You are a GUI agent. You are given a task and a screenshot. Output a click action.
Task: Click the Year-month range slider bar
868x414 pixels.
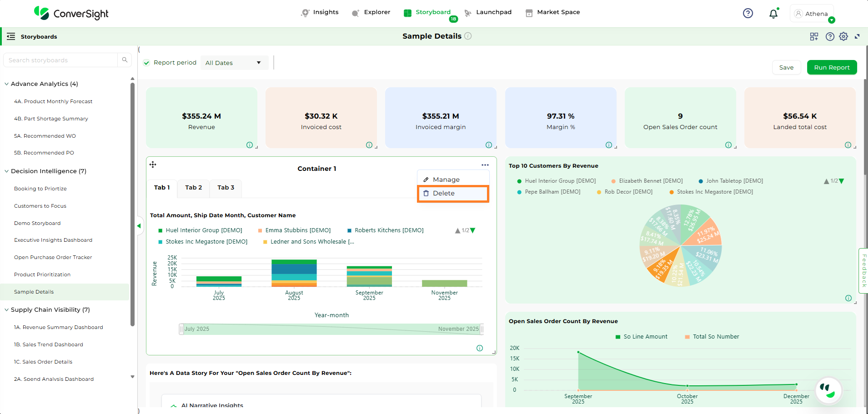coord(331,329)
